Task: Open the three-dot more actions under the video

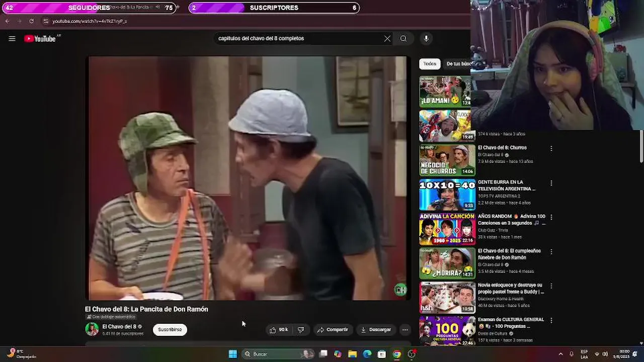Action: point(405,330)
